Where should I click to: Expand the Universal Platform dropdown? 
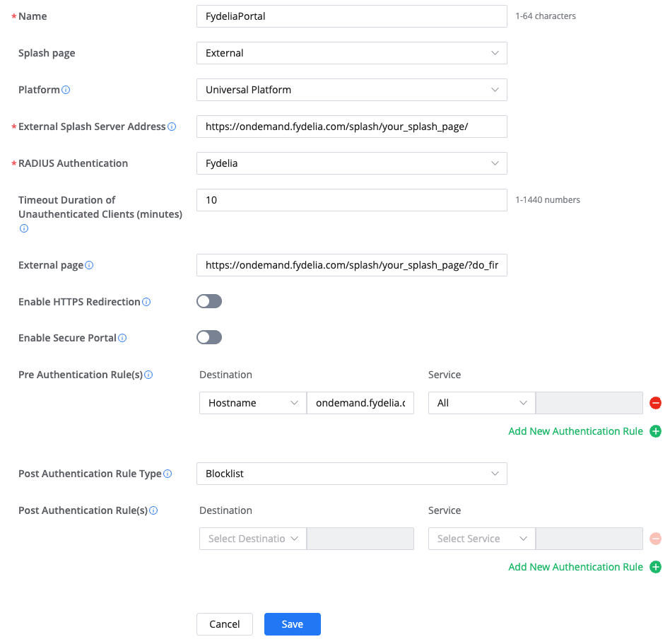click(x=351, y=90)
